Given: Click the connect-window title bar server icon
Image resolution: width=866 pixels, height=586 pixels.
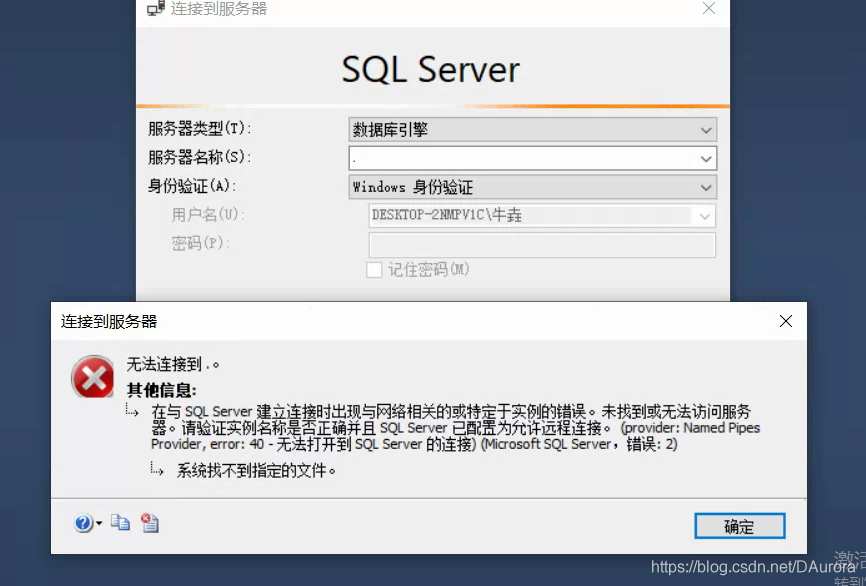Looking at the screenshot, I should (156, 8).
